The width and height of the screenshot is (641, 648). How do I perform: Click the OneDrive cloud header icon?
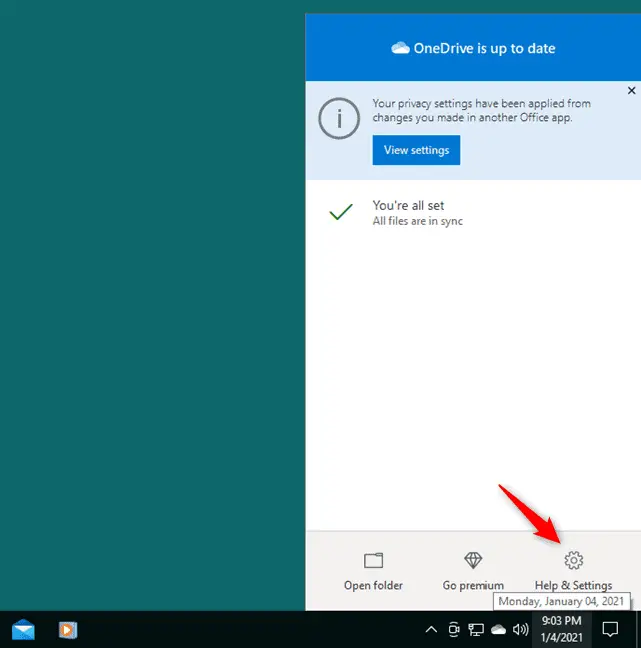point(400,48)
